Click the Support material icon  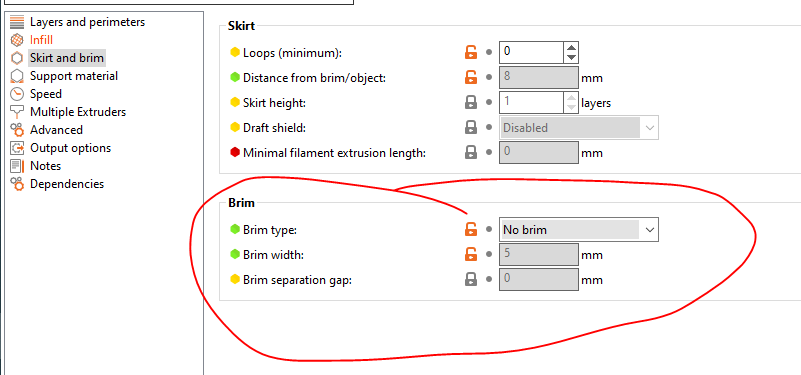pos(17,76)
